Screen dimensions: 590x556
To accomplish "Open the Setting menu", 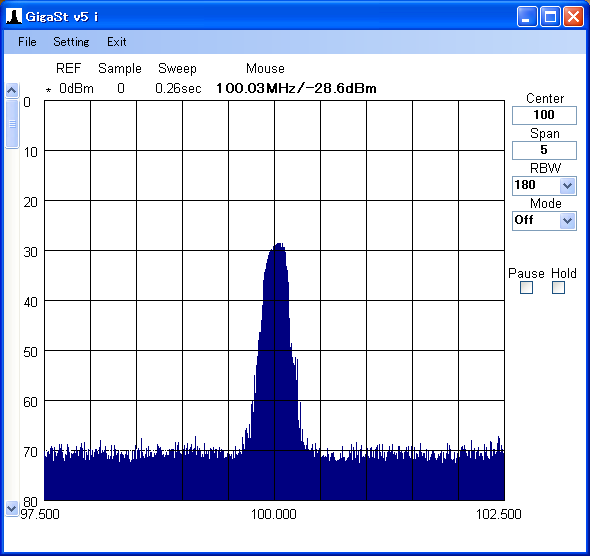I will coord(71,42).
